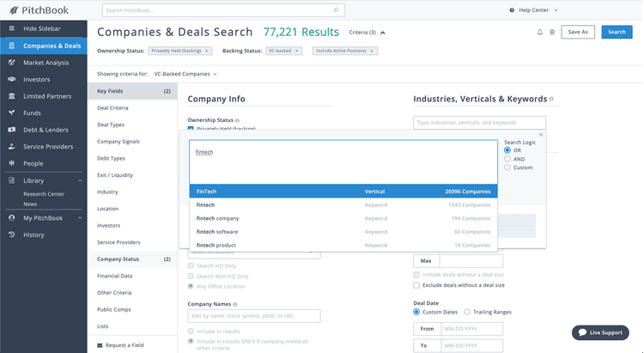Click the Save As button

(578, 32)
